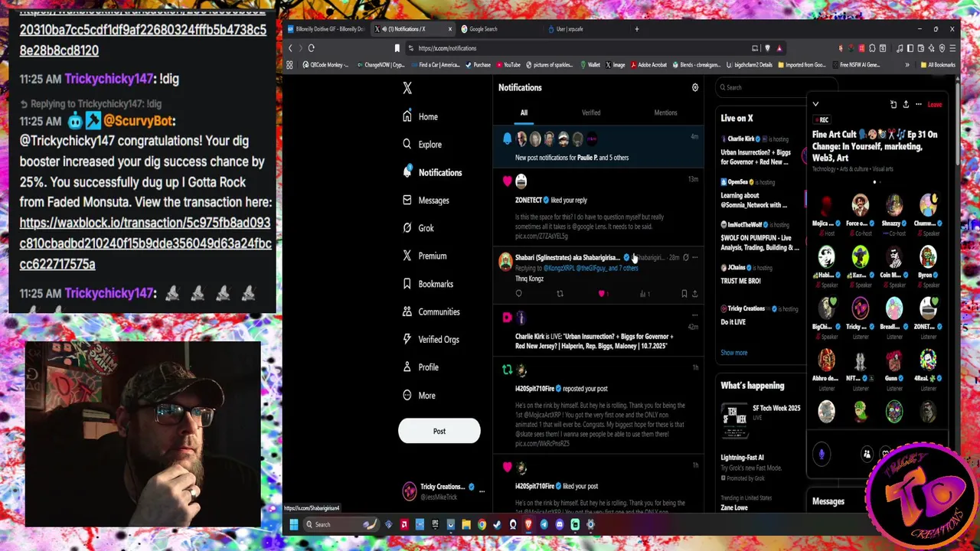This screenshot has width=980, height=551.
Task: Click the share icon in Space panel
Action: 906,104
